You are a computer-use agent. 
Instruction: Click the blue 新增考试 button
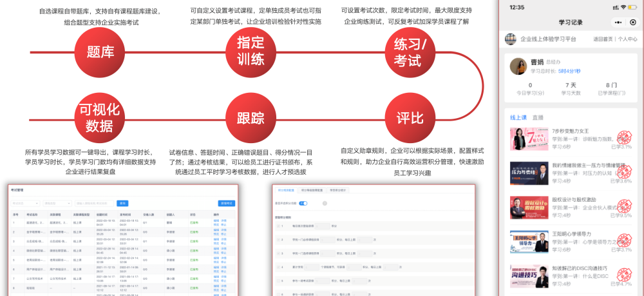point(226,204)
